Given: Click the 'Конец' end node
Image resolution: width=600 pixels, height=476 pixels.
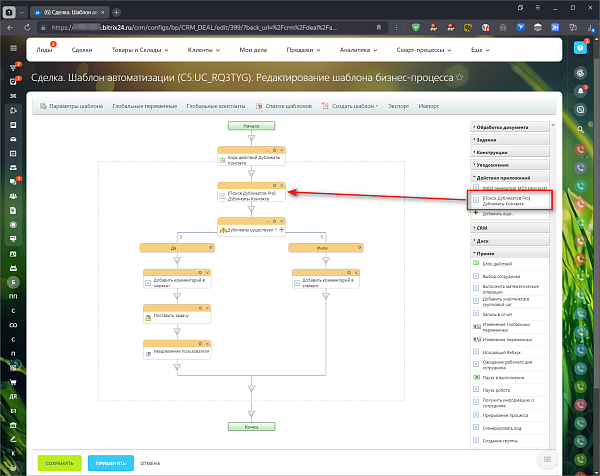Looking at the screenshot, I should pyautogui.click(x=251, y=427).
